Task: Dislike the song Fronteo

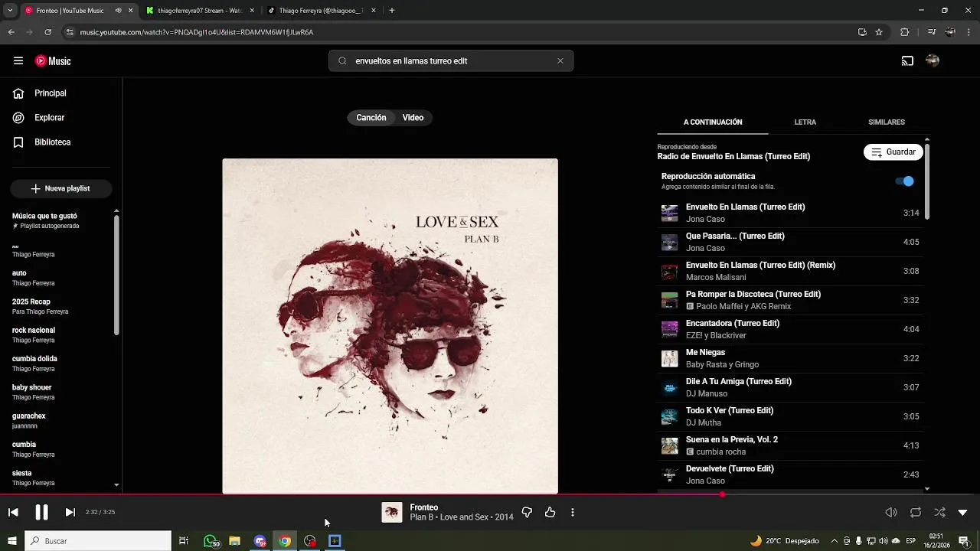Action: click(527, 513)
